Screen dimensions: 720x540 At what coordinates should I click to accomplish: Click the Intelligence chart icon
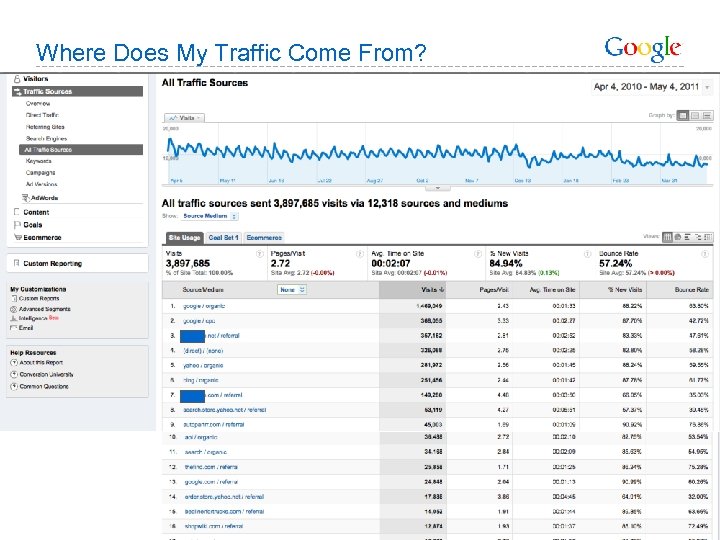(x=14, y=318)
